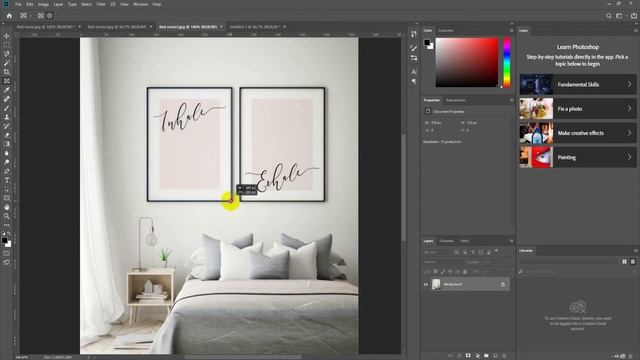Select the Spot Healing Brush tool
Screen dimensions: 640x360
(x=7, y=99)
